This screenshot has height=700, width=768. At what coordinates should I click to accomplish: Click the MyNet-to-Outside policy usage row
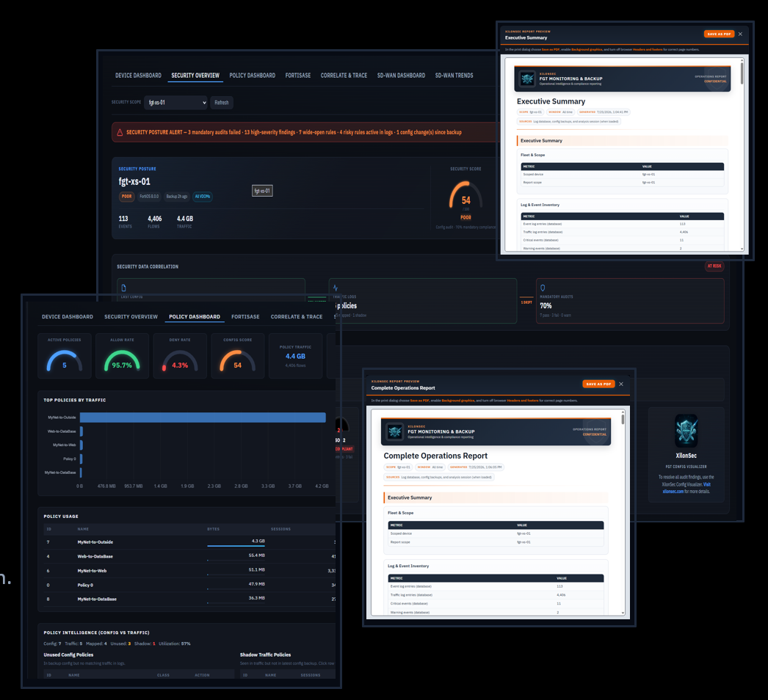point(189,542)
